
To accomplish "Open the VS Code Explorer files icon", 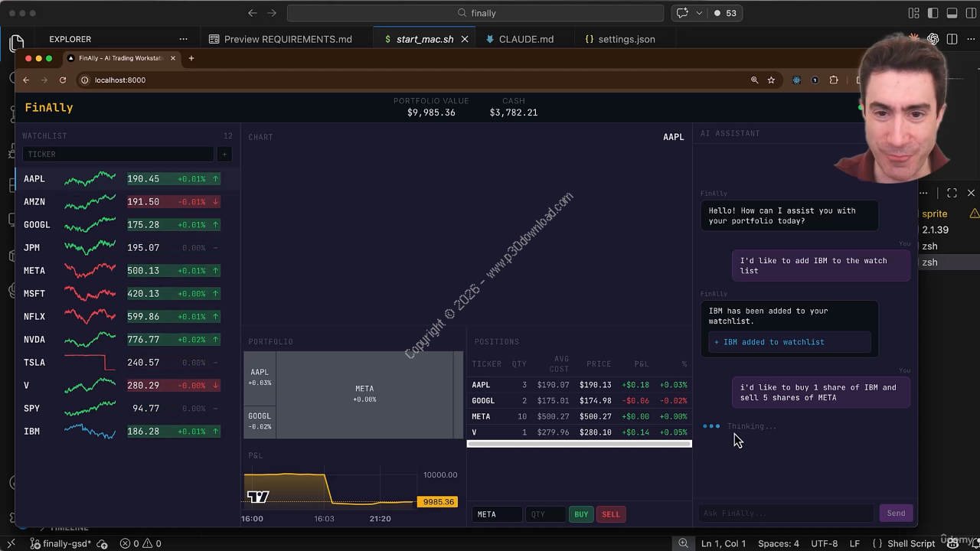I will [x=17, y=43].
